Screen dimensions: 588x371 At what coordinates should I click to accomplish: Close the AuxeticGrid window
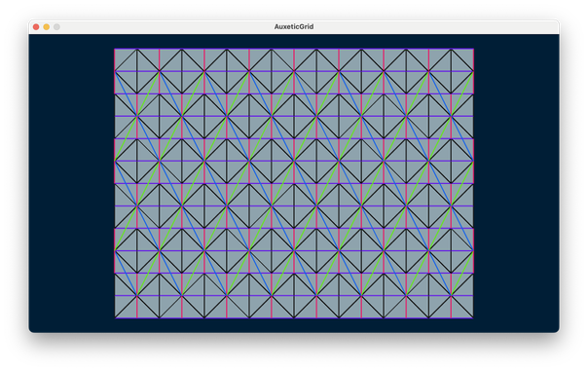[36, 27]
